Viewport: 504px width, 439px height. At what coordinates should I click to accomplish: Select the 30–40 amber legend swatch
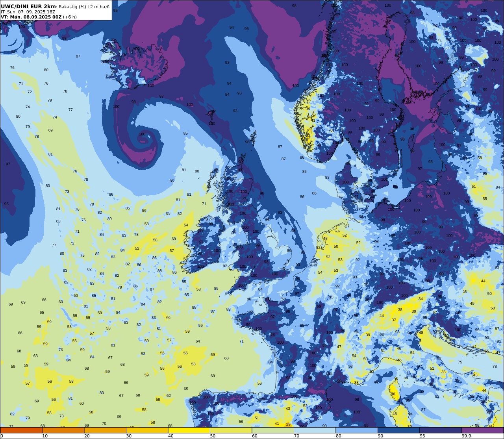click(x=147, y=430)
